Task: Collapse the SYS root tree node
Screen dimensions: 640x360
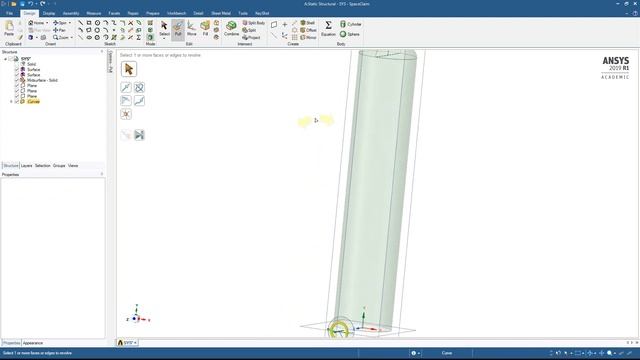Action: point(5,59)
